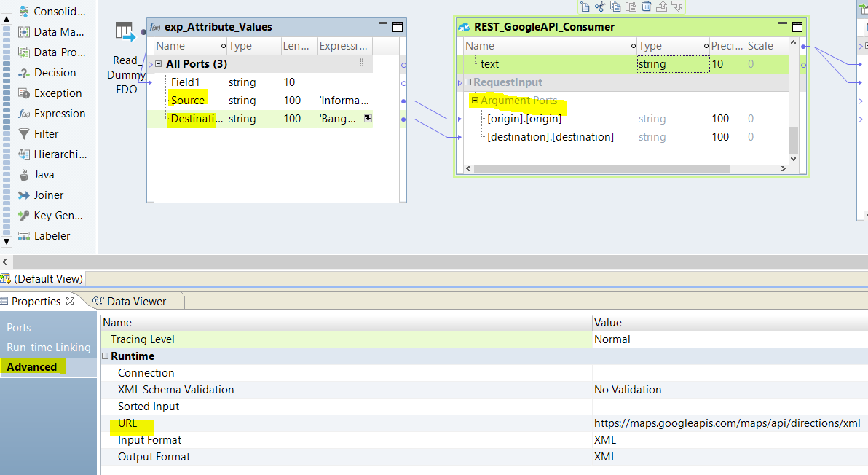
Task: Switch to the Data Viewer tab
Action: 137,300
